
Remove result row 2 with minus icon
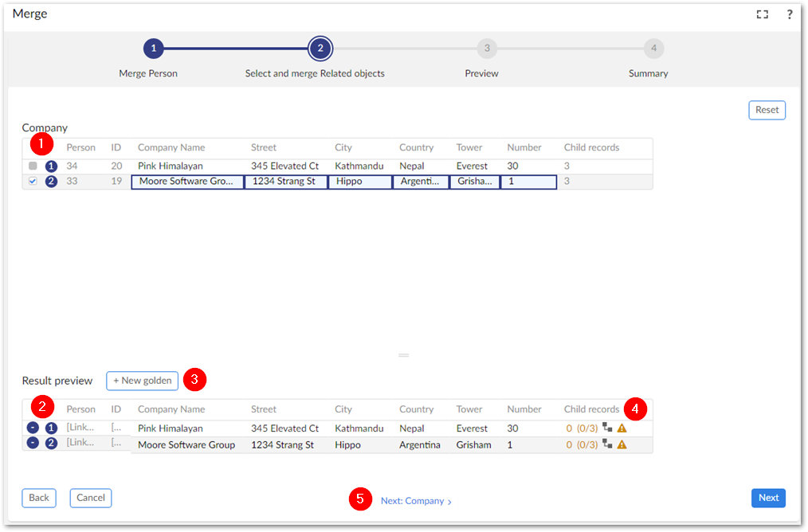click(33, 443)
